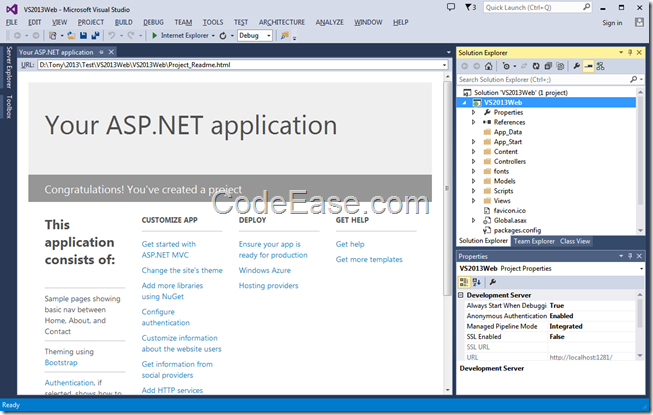This screenshot has height=415, width=653.
Task: Click the Home icon in Solution Explorer
Action: click(x=489, y=66)
